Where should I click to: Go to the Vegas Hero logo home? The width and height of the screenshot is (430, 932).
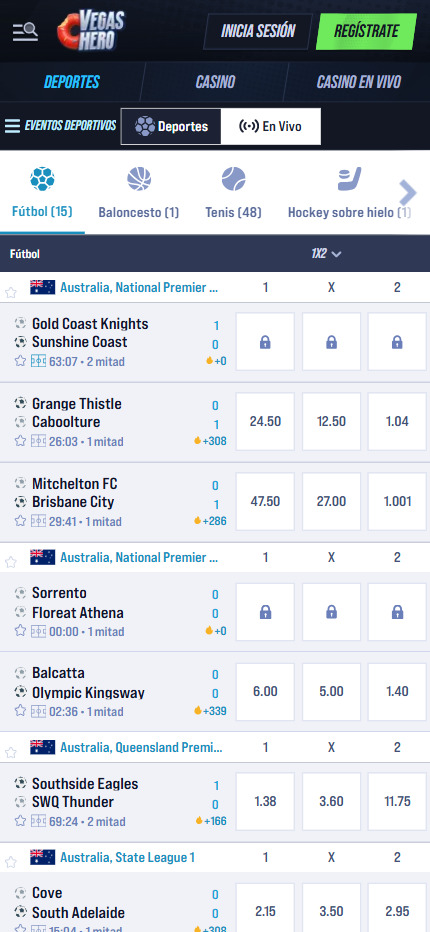click(x=91, y=30)
